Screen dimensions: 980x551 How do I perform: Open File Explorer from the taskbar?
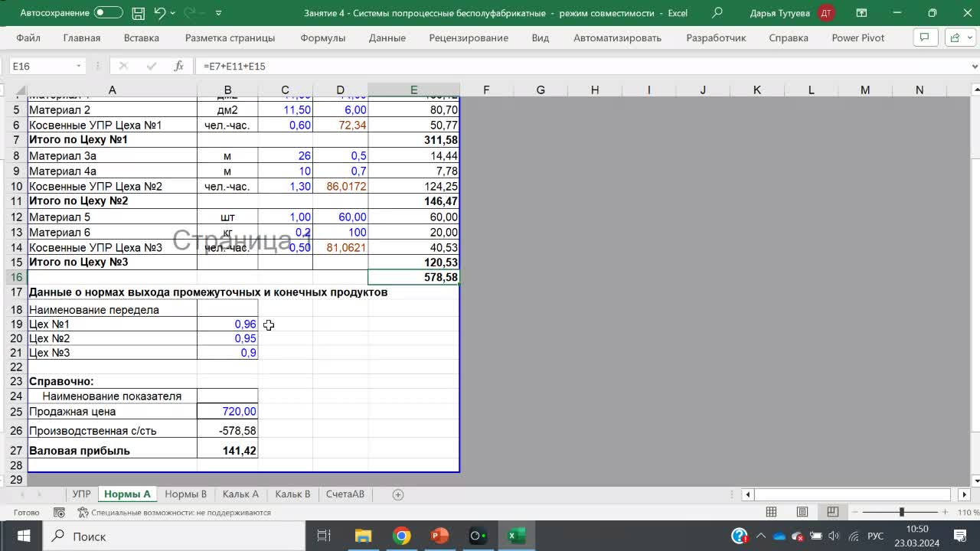363,536
